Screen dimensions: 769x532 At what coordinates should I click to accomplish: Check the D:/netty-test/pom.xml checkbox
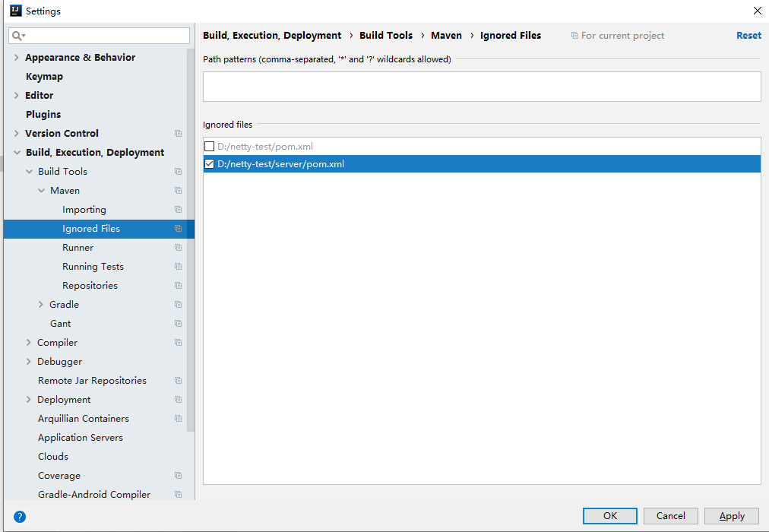click(x=210, y=147)
